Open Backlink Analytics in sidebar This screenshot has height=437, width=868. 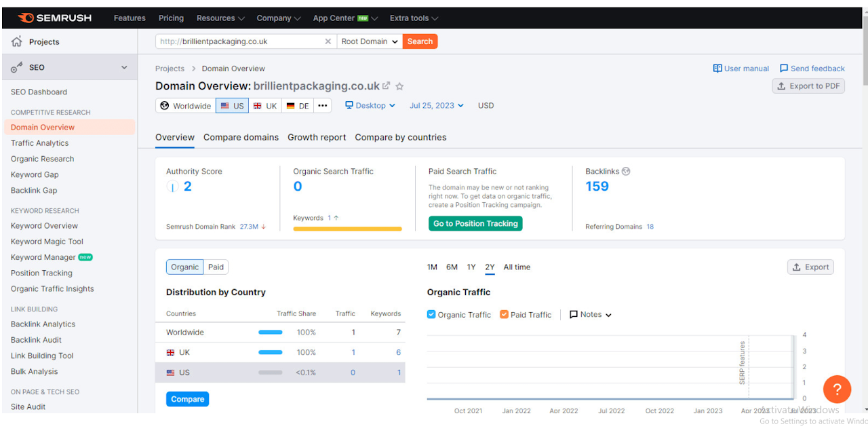click(43, 324)
